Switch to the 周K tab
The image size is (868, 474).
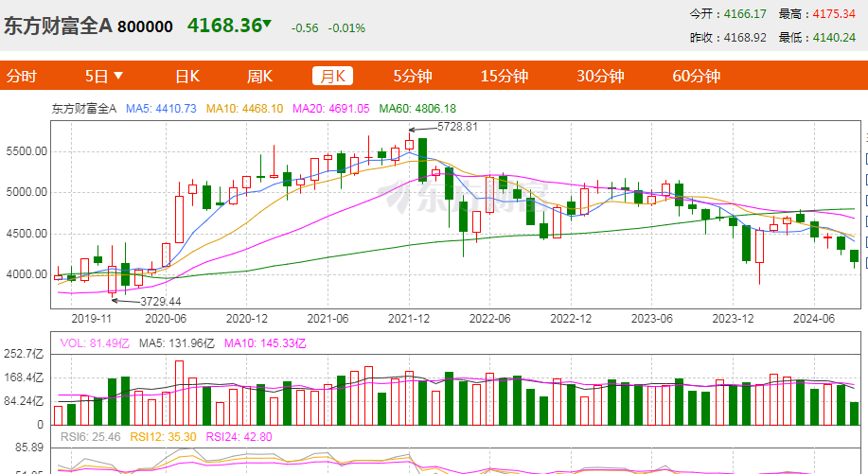pyautogui.click(x=259, y=76)
